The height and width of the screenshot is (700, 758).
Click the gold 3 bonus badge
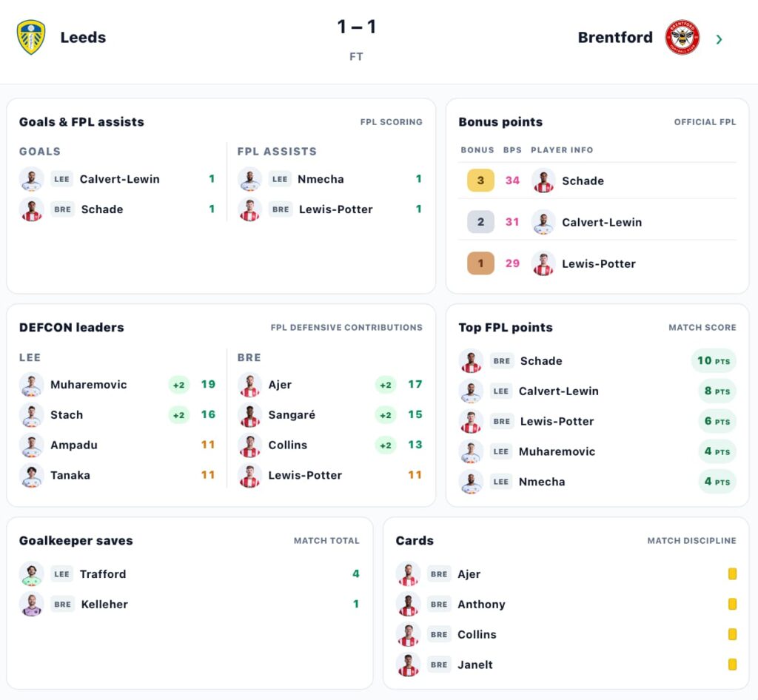point(480,181)
